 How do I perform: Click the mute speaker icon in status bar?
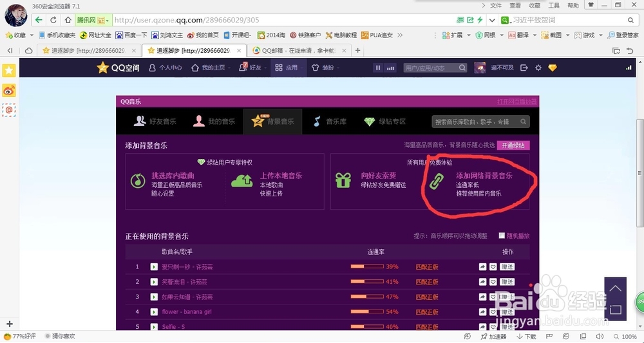click(600, 337)
